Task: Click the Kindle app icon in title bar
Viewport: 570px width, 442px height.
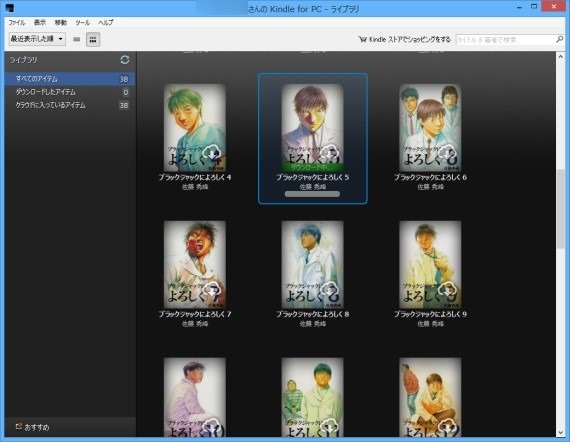Action: click(10, 8)
